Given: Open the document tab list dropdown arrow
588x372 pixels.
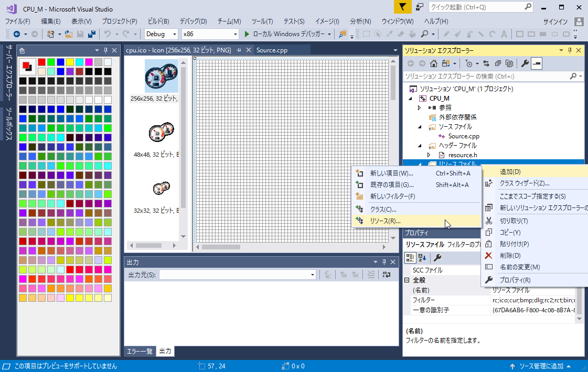Looking at the screenshot, I should tap(395, 50).
